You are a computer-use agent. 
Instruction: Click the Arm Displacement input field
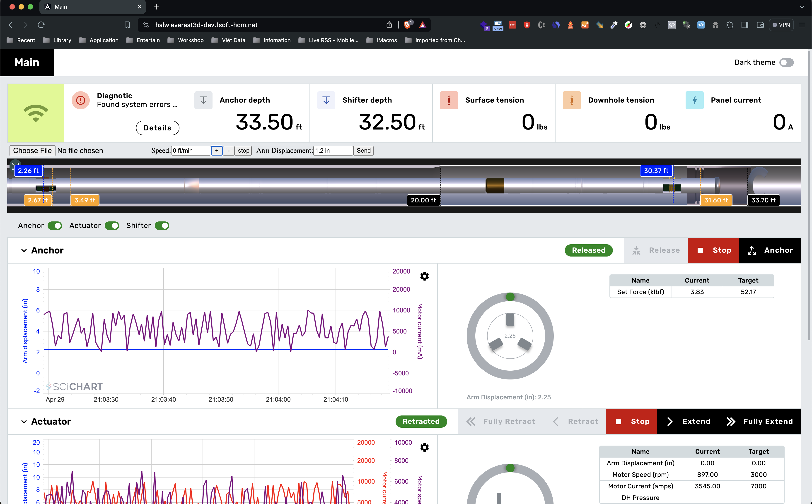[x=332, y=151]
